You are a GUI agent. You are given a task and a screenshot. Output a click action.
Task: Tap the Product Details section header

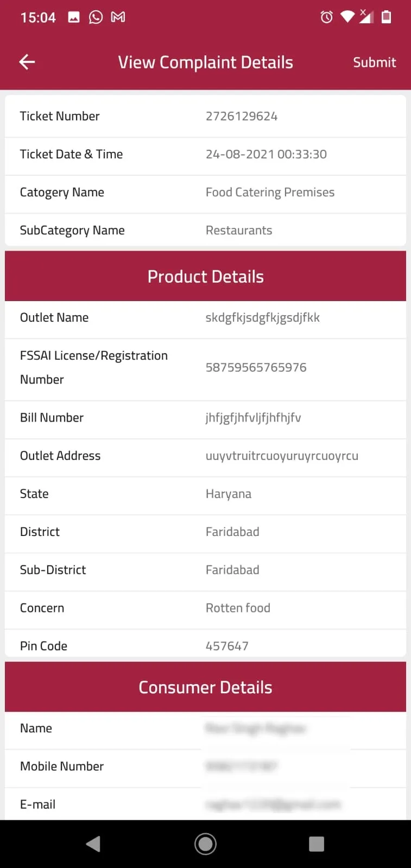205,276
